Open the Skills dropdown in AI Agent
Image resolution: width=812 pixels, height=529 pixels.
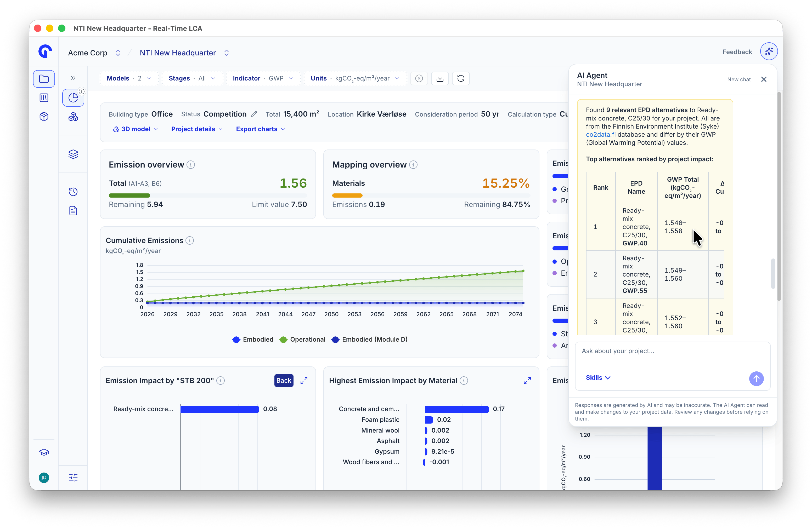pos(598,378)
